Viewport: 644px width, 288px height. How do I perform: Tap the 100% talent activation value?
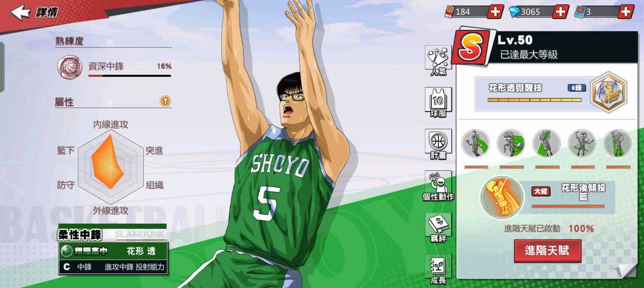[x=581, y=229]
